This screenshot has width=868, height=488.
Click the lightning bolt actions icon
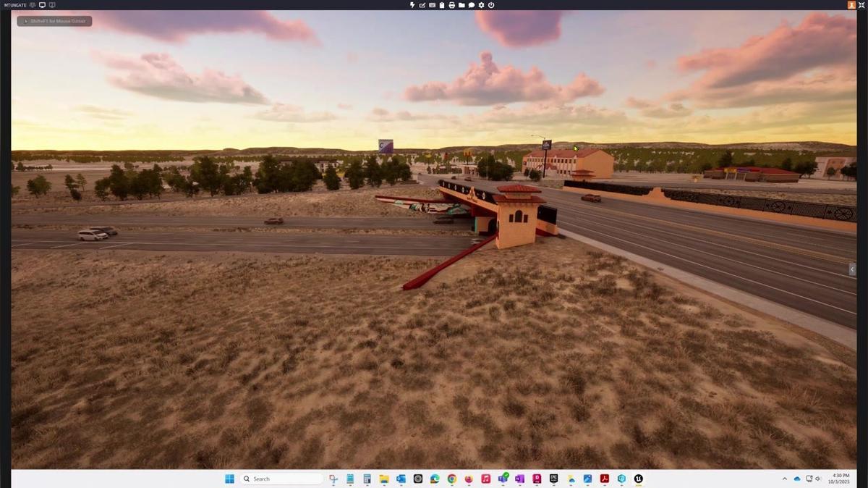pos(412,5)
